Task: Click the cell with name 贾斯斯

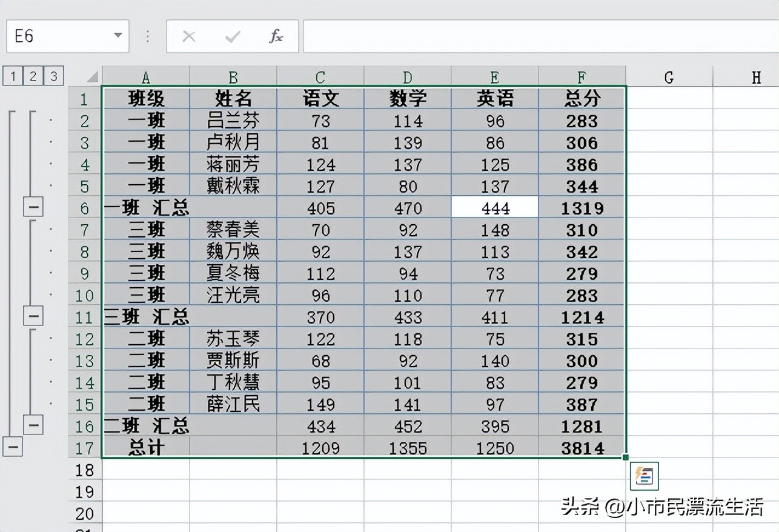Action: [x=233, y=361]
